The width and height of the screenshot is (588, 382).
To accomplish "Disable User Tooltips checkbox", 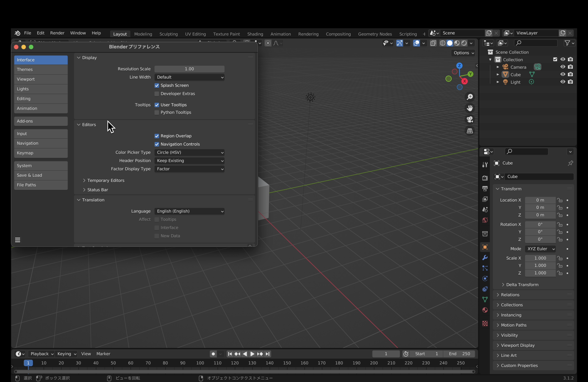I will pos(157,105).
